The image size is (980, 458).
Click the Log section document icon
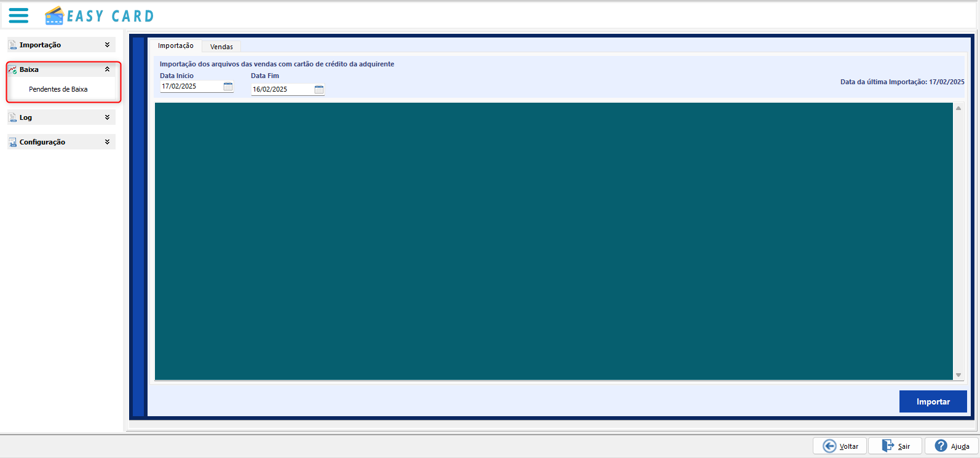[13, 117]
